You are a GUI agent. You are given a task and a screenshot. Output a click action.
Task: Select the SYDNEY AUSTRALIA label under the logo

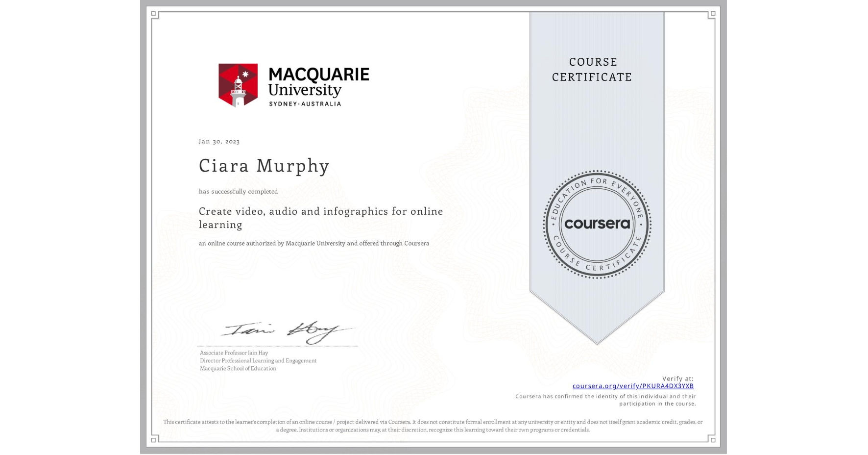tap(306, 104)
